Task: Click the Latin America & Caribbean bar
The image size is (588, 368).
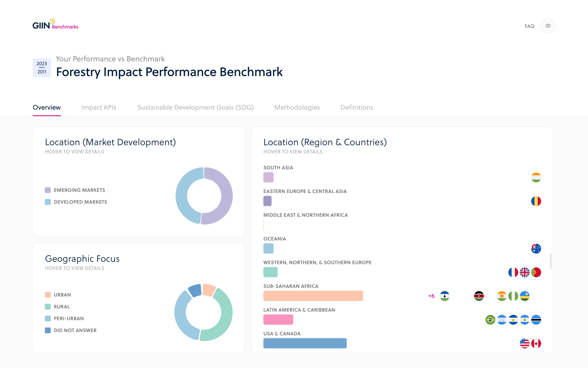Action: [x=278, y=320]
